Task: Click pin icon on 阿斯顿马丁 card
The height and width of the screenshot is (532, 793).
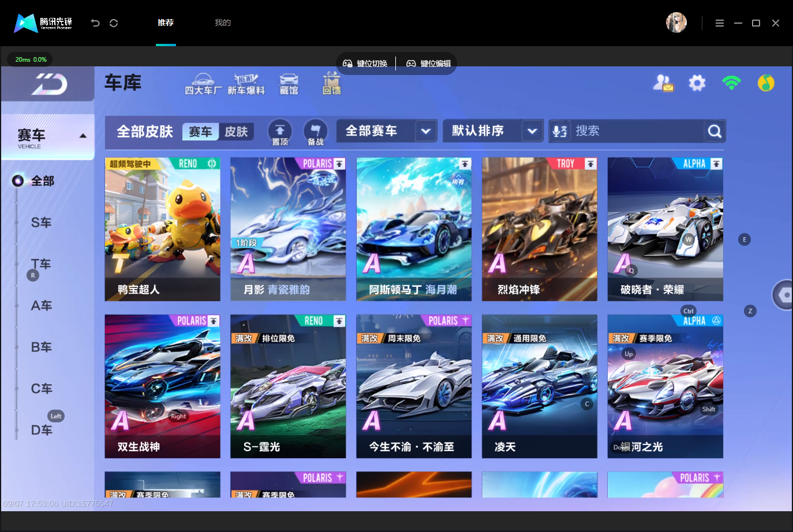Action: [x=465, y=164]
